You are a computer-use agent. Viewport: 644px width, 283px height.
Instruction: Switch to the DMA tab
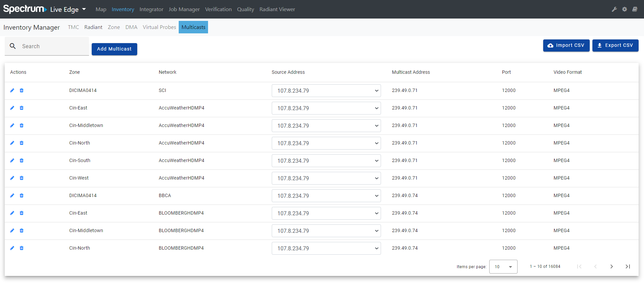pos(131,27)
